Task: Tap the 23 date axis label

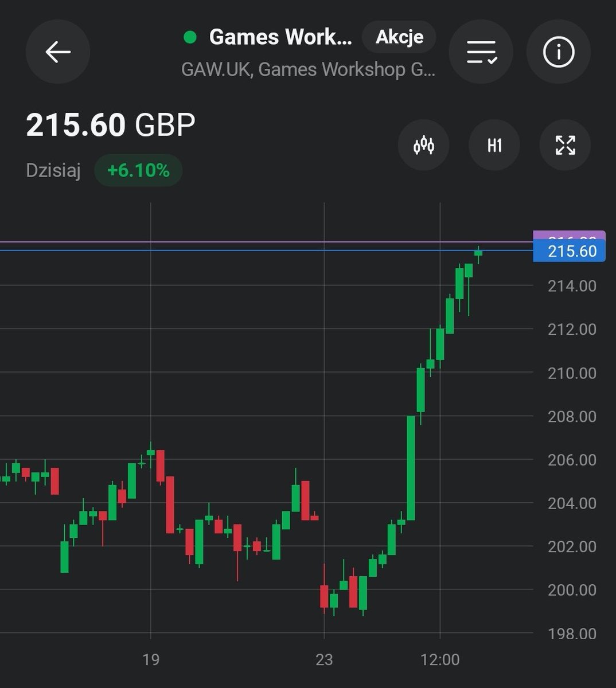Action: click(324, 660)
